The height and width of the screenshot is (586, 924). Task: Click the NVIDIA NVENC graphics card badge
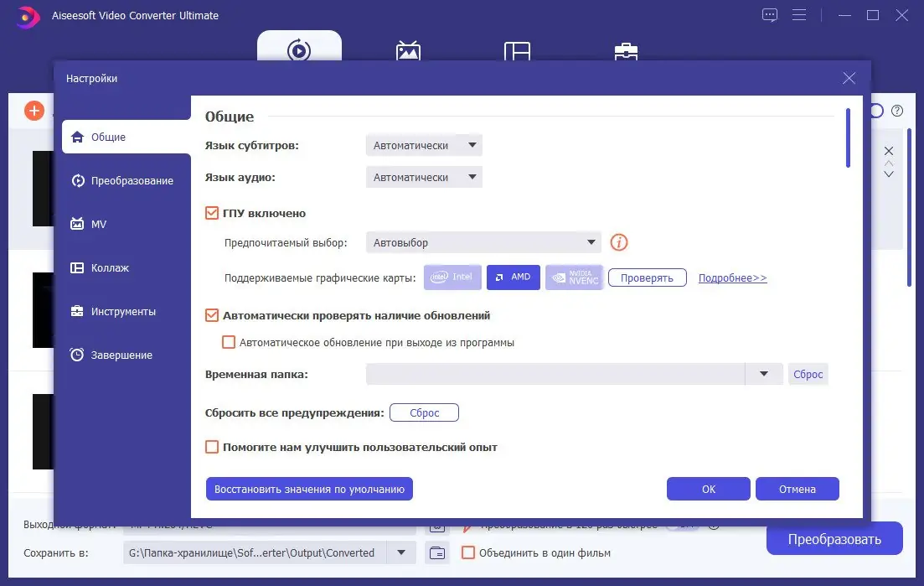pos(575,277)
